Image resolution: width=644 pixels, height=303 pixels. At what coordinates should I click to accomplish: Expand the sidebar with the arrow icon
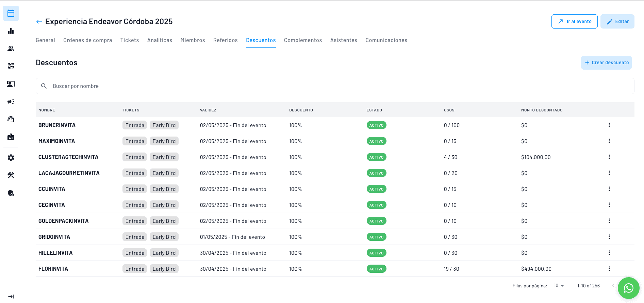pos(11,297)
